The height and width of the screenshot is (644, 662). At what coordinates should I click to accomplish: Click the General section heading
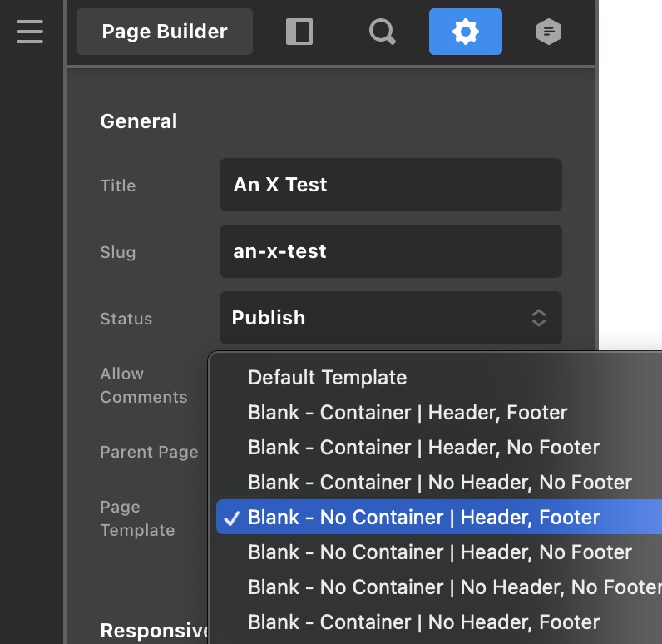pos(138,121)
